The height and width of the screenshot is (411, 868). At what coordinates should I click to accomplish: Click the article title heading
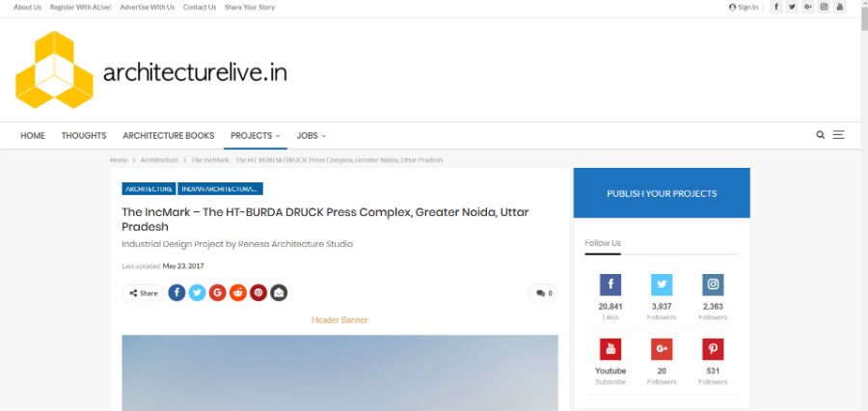pos(326,219)
